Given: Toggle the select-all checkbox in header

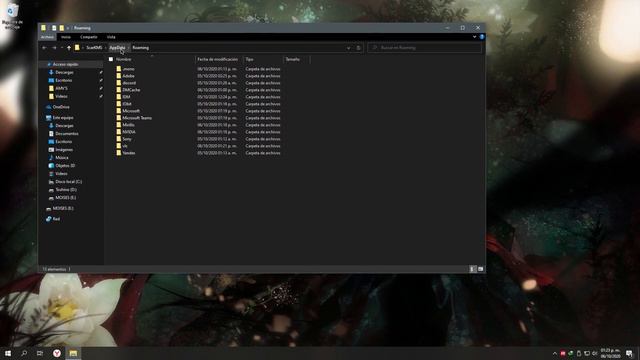Looking at the screenshot, I should click(x=111, y=59).
